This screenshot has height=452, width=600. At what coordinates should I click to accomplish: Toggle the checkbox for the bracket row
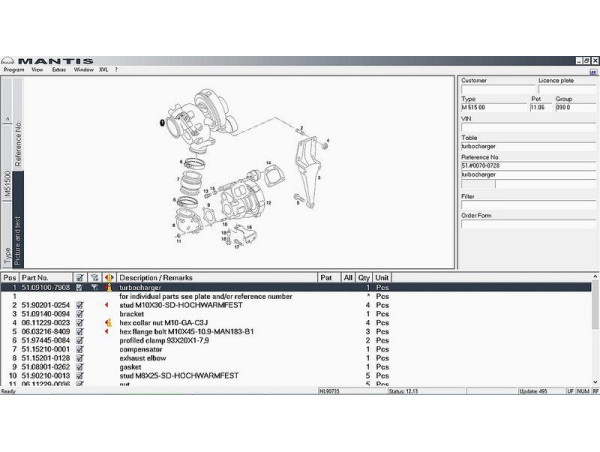tap(79, 313)
